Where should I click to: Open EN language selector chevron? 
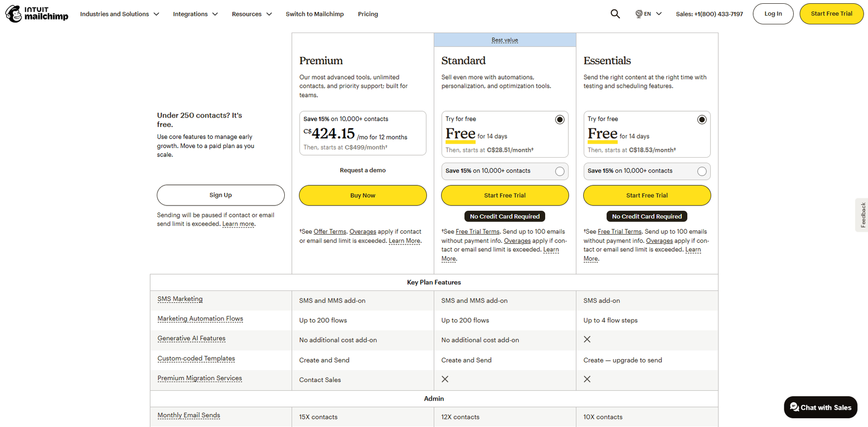tap(659, 14)
